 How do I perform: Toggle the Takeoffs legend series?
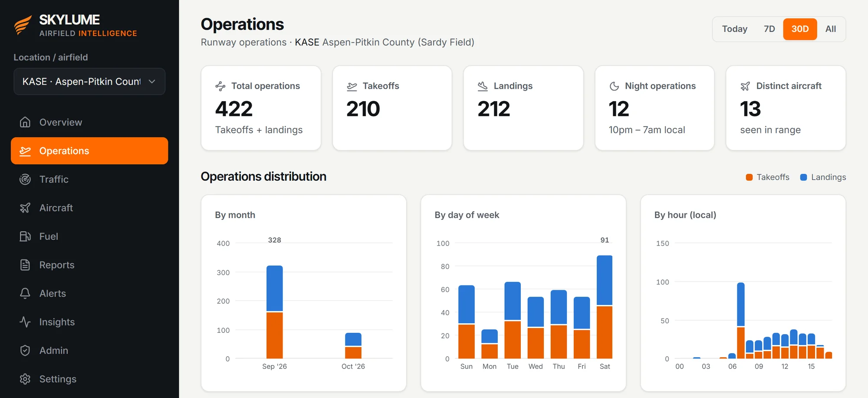coord(767,177)
